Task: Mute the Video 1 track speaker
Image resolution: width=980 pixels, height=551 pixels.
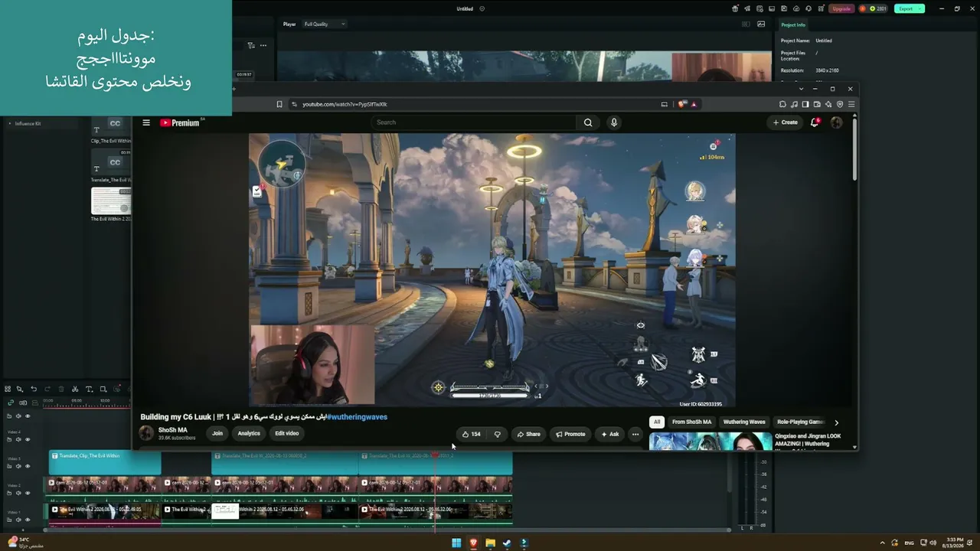Action: [18, 520]
